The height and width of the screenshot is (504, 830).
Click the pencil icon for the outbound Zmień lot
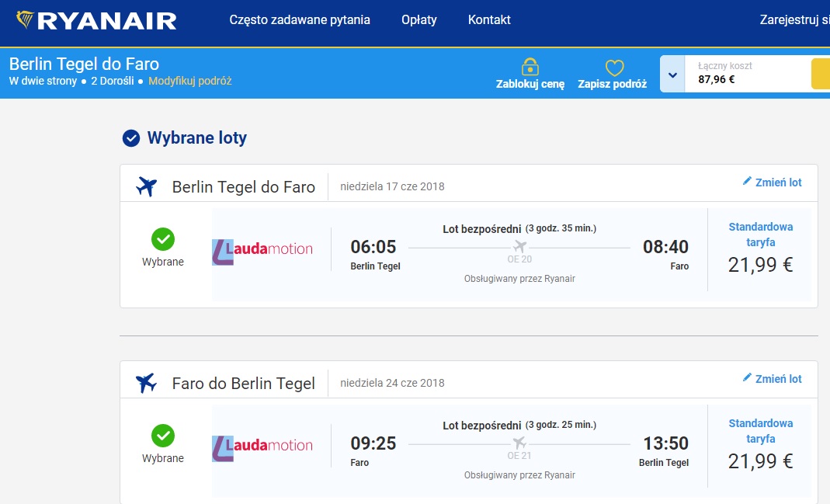747,181
